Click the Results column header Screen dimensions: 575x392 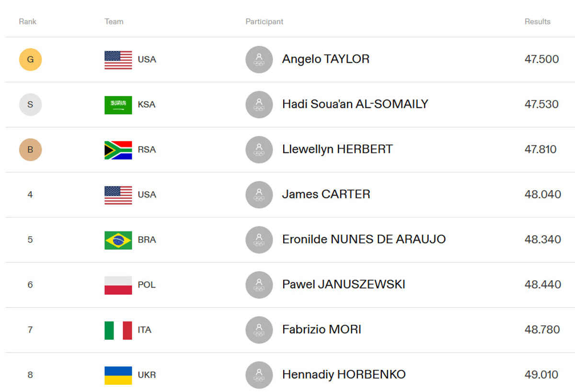point(537,22)
